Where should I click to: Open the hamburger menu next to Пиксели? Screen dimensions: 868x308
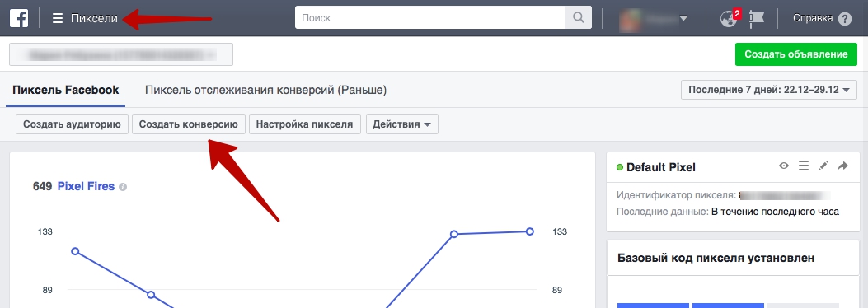click(x=58, y=18)
